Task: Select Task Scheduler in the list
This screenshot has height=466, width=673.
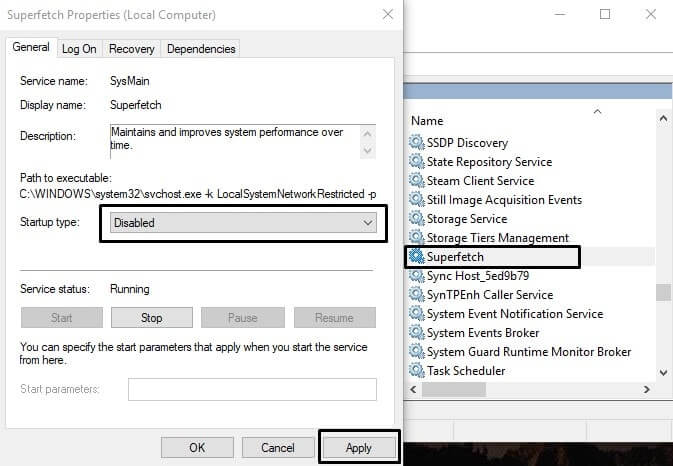Action: click(466, 370)
